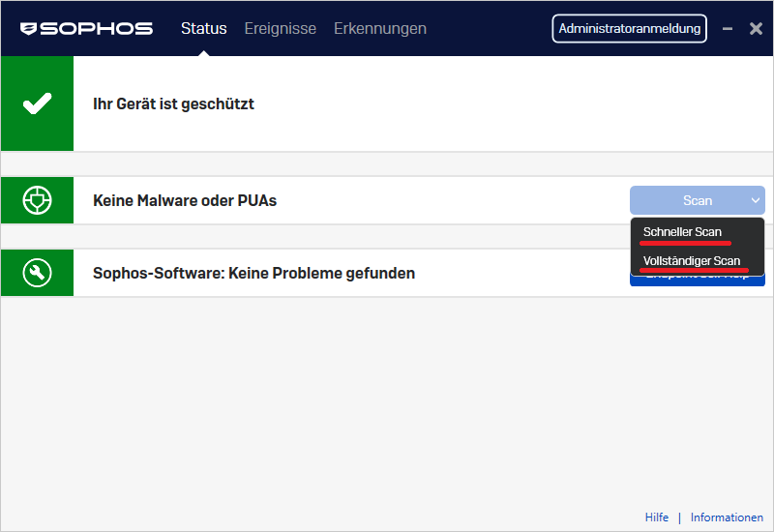Click the wrench software status icon
This screenshot has height=532, width=774.
37,273
